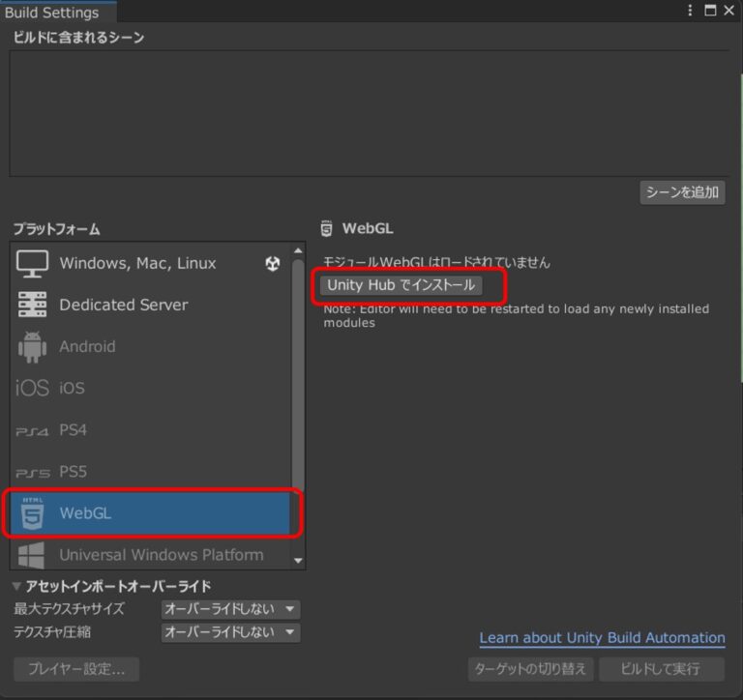The width and height of the screenshot is (743, 700).
Task: Select the WebGL HTML5 icon in list
Action: (x=32, y=513)
